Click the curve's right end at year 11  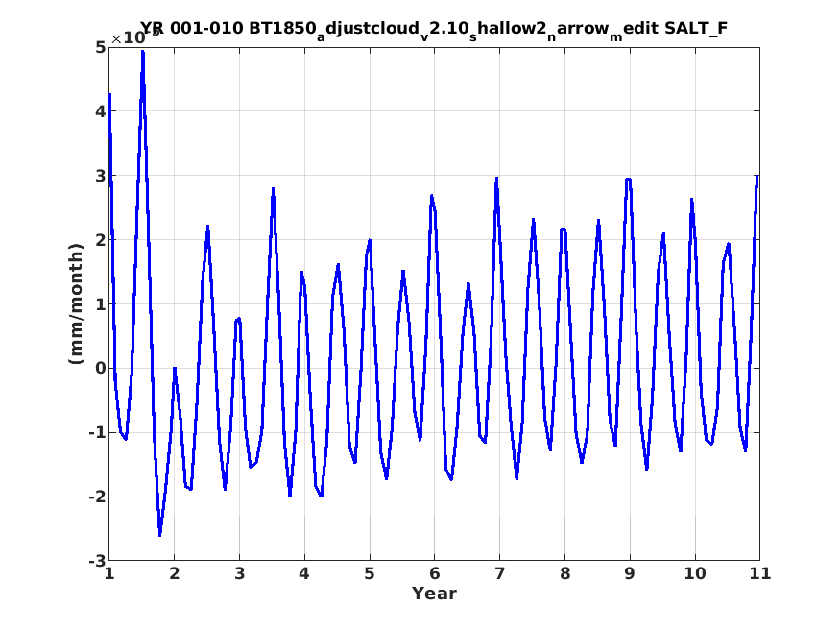click(757, 177)
